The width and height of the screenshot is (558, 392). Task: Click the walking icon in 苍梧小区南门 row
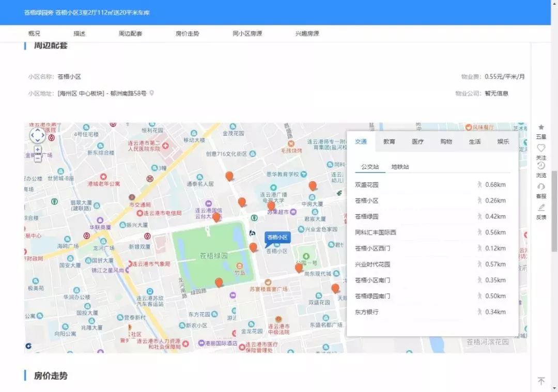479,280
